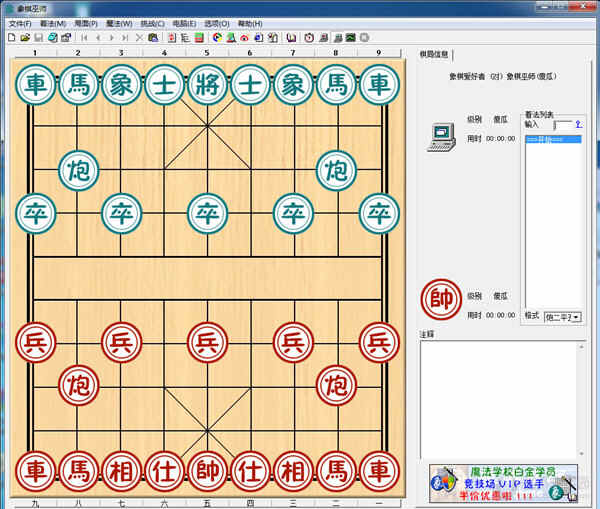Step forward one move with toolbar arrow

111,37
